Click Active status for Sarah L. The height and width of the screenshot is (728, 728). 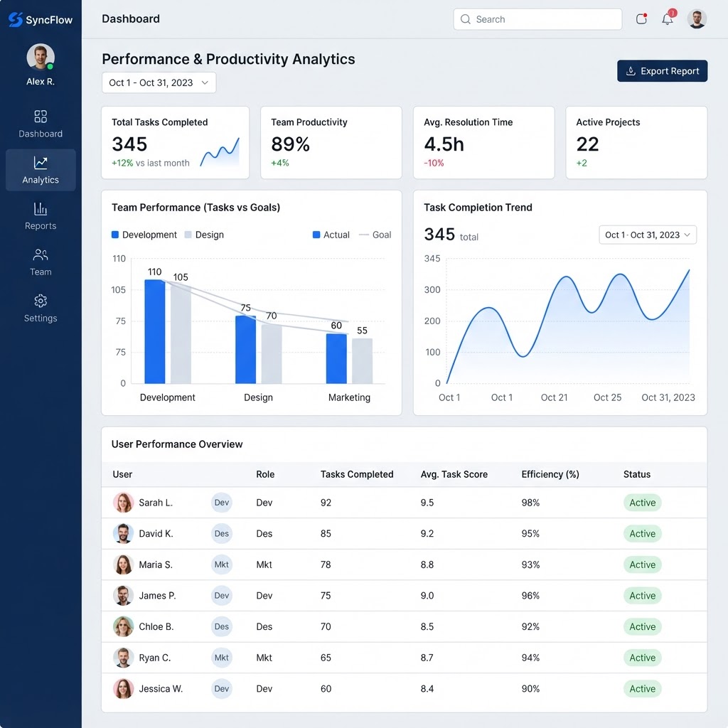pos(642,503)
